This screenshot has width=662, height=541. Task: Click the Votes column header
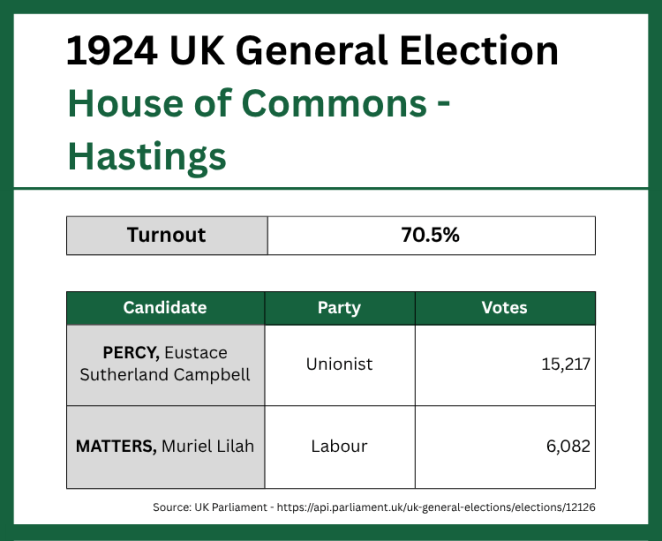tap(505, 308)
